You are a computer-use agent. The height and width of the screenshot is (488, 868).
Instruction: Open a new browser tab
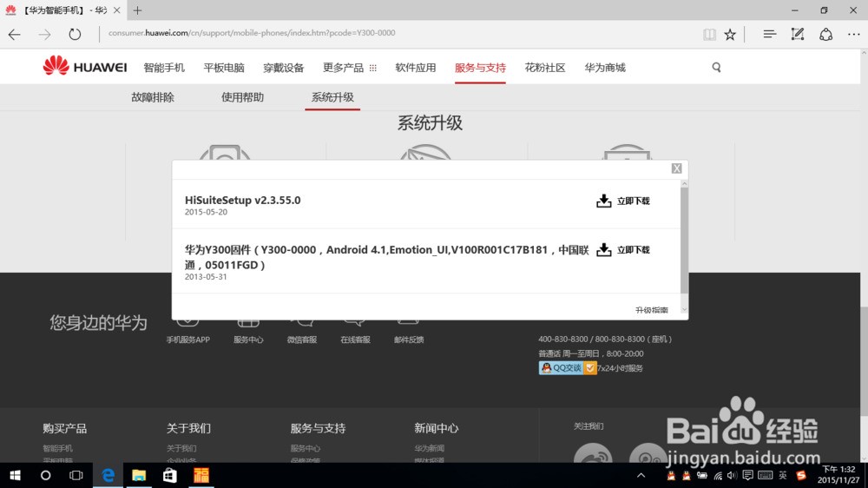click(137, 10)
